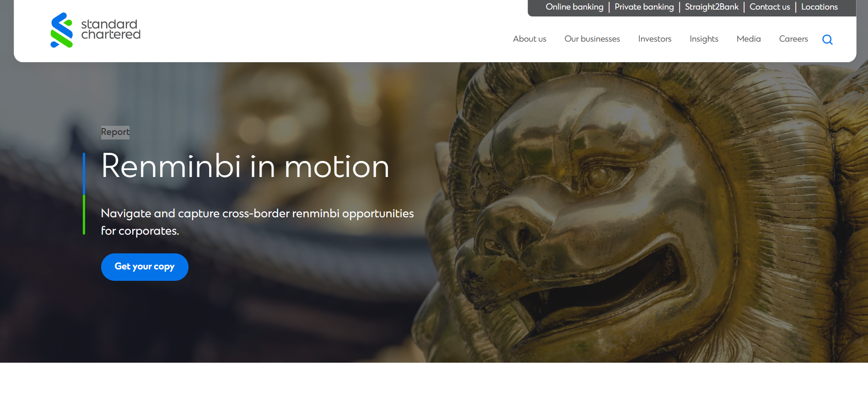Image resolution: width=868 pixels, height=397 pixels.
Task: Click the Renminbi in motion headline
Action: coord(245,166)
